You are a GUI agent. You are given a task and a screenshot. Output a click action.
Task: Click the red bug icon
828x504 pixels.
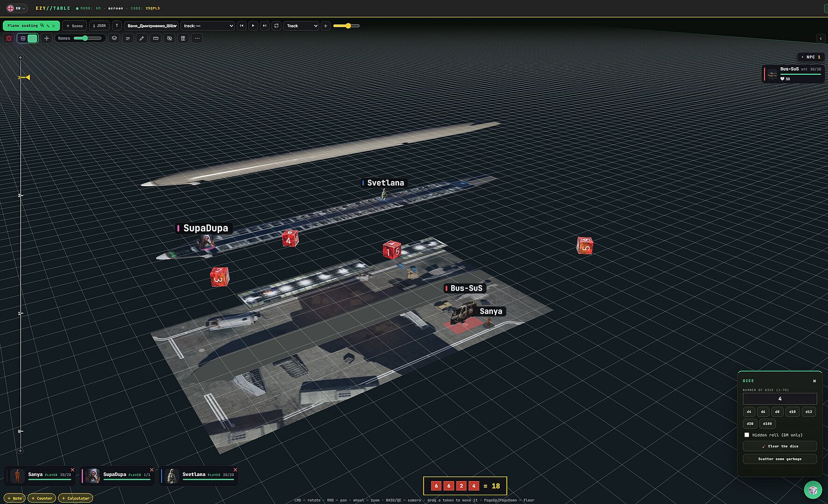pyautogui.click(x=9, y=38)
